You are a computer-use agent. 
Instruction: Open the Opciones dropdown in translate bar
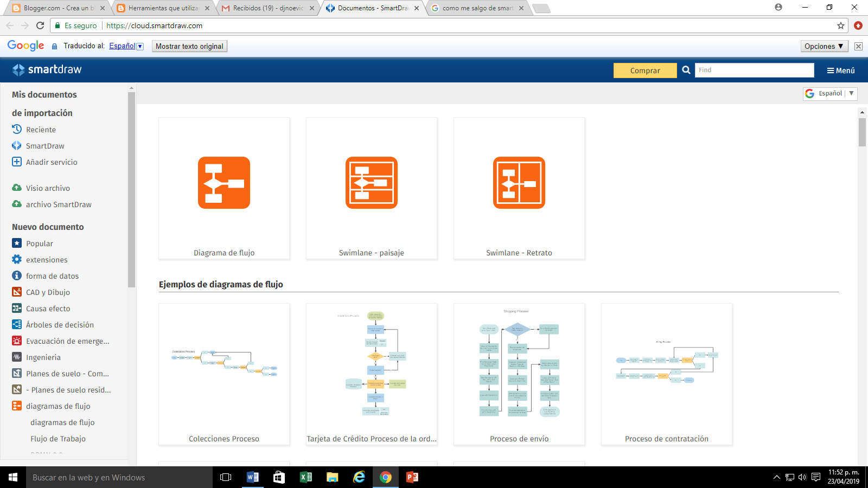coord(824,46)
